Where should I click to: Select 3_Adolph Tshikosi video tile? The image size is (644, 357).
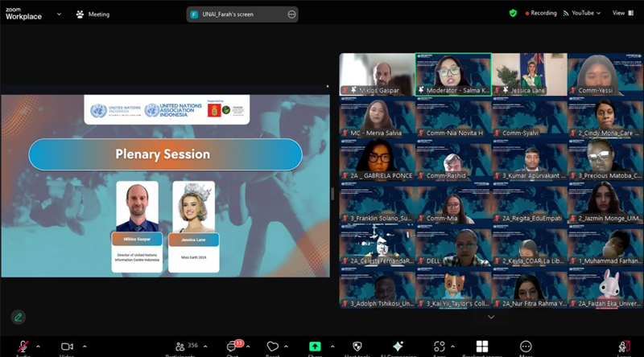click(x=377, y=288)
